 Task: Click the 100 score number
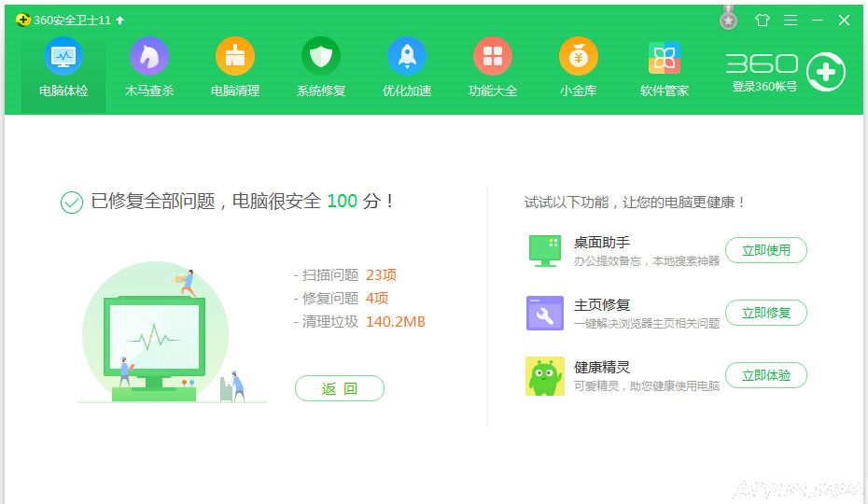click(x=343, y=201)
